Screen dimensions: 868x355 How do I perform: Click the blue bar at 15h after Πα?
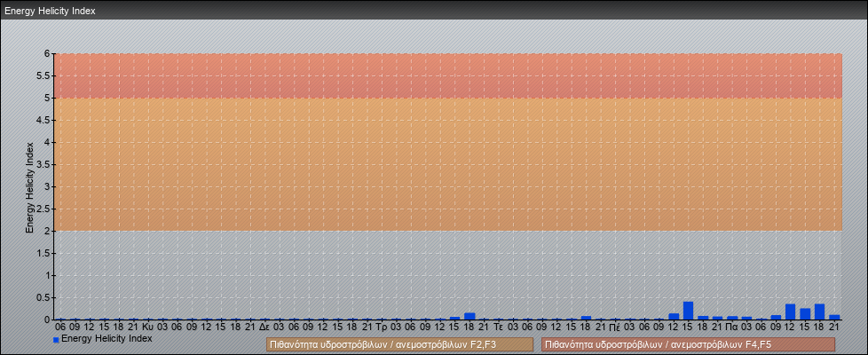pyautogui.click(x=805, y=314)
